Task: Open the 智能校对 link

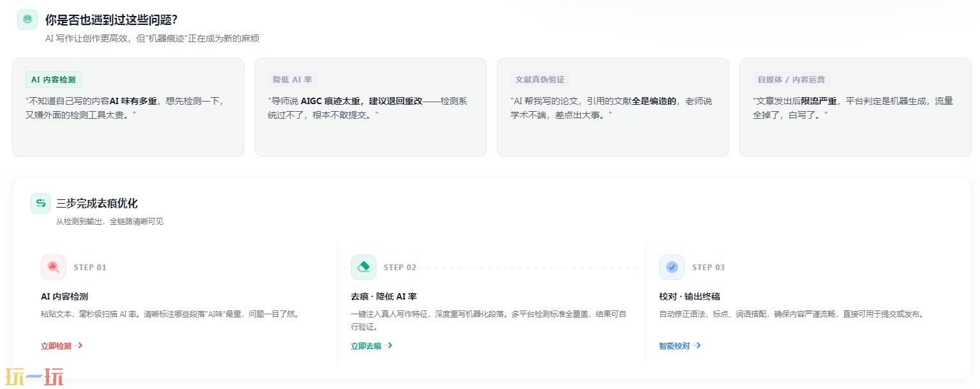Action: click(x=674, y=346)
